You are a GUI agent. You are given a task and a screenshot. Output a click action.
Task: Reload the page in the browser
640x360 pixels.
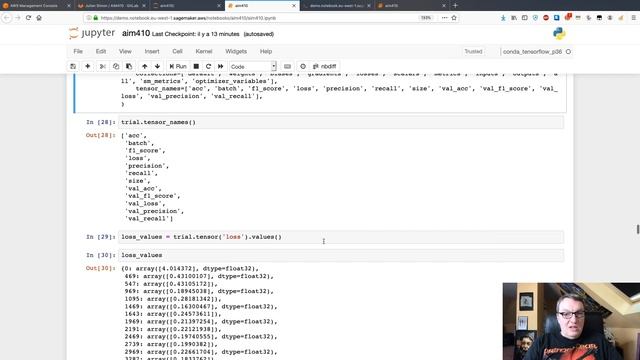pyautogui.click(x=28, y=18)
